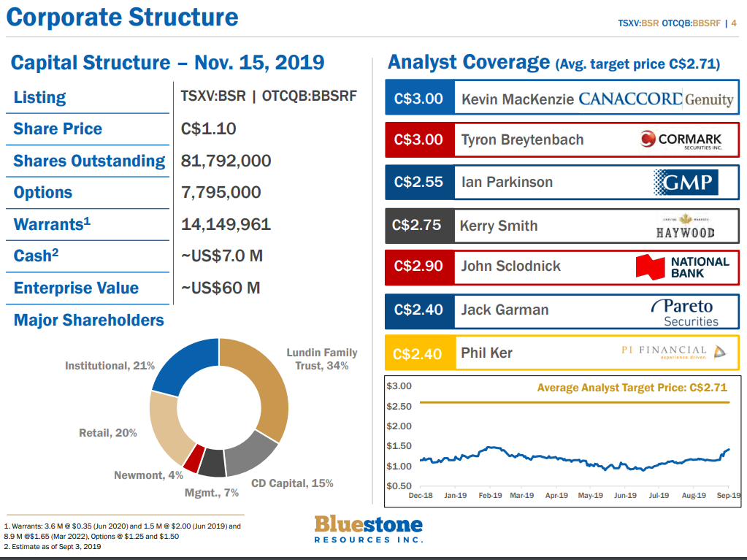
Task: Click the Enterprise Value row label
Action: pos(76,288)
